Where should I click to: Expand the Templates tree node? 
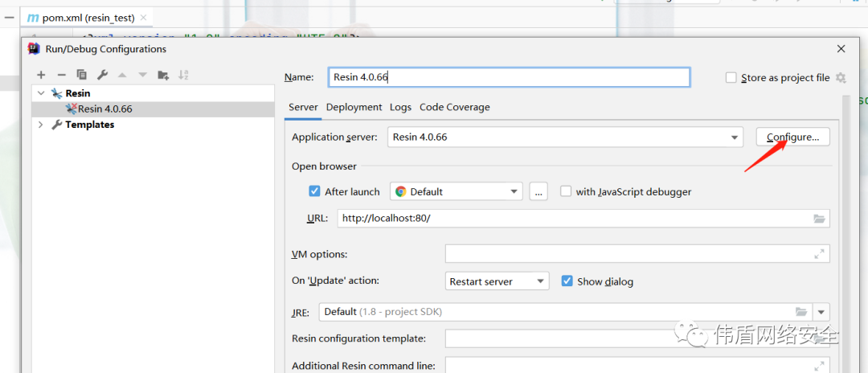pyautogui.click(x=41, y=125)
